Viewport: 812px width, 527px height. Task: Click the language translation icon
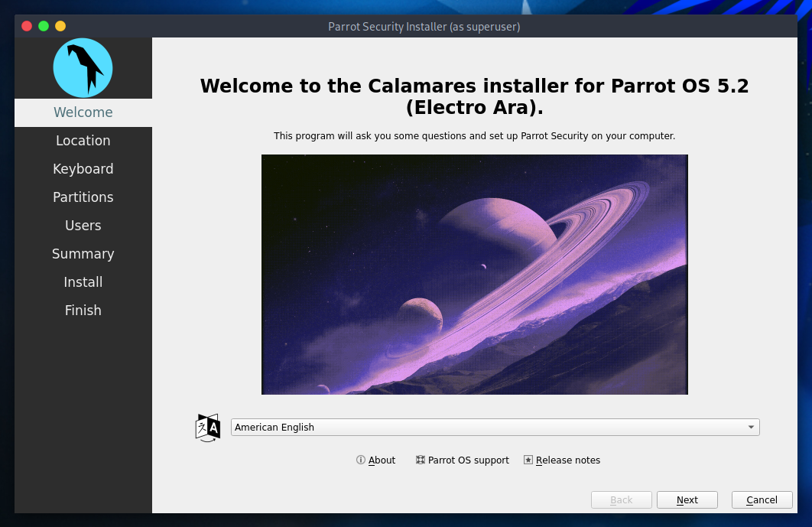pos(208,428)
